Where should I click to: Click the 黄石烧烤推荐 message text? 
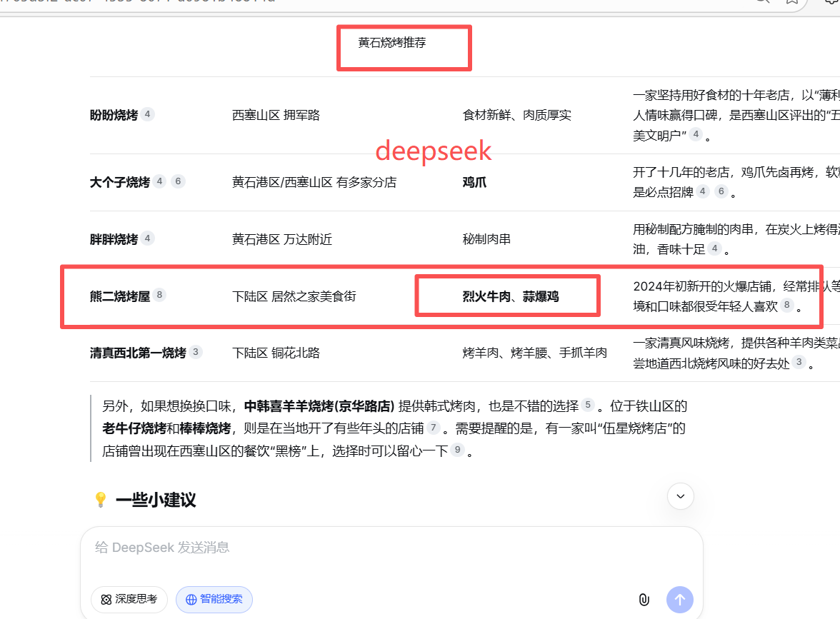[391, 43]
